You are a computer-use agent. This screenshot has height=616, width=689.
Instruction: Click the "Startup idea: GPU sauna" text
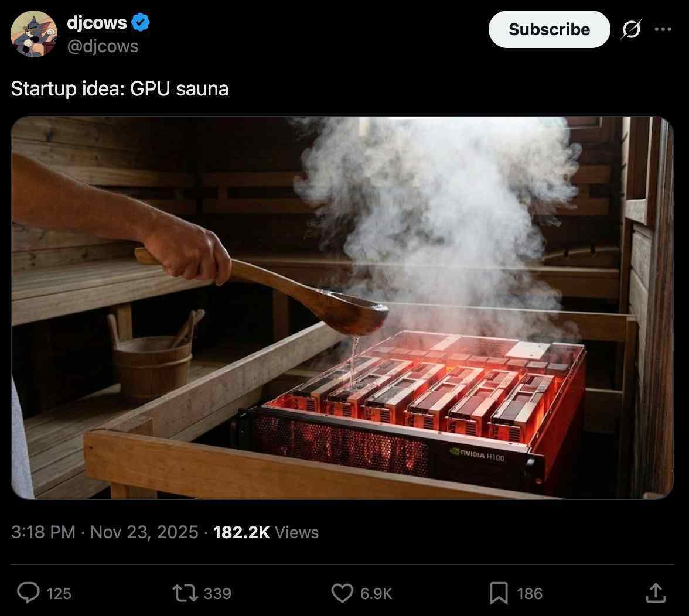coord(120,88)
